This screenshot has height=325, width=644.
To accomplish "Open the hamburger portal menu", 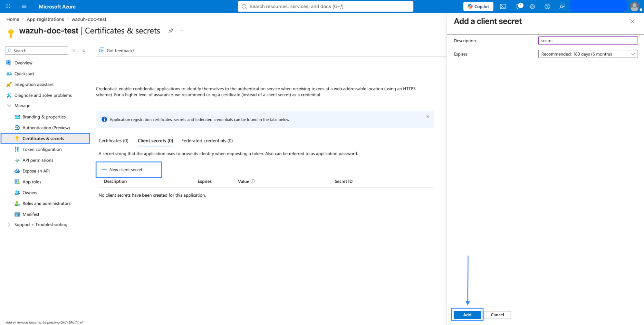I will (x=24, y=6).
